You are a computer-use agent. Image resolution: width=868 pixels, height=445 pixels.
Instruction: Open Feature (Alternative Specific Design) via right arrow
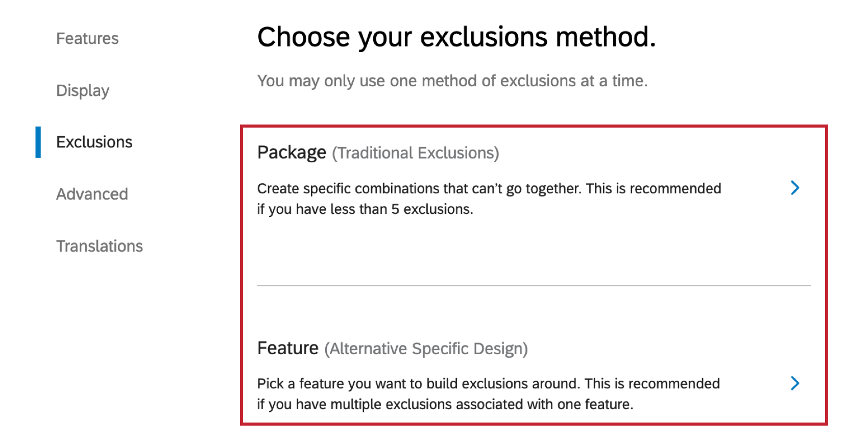point(795,384)
